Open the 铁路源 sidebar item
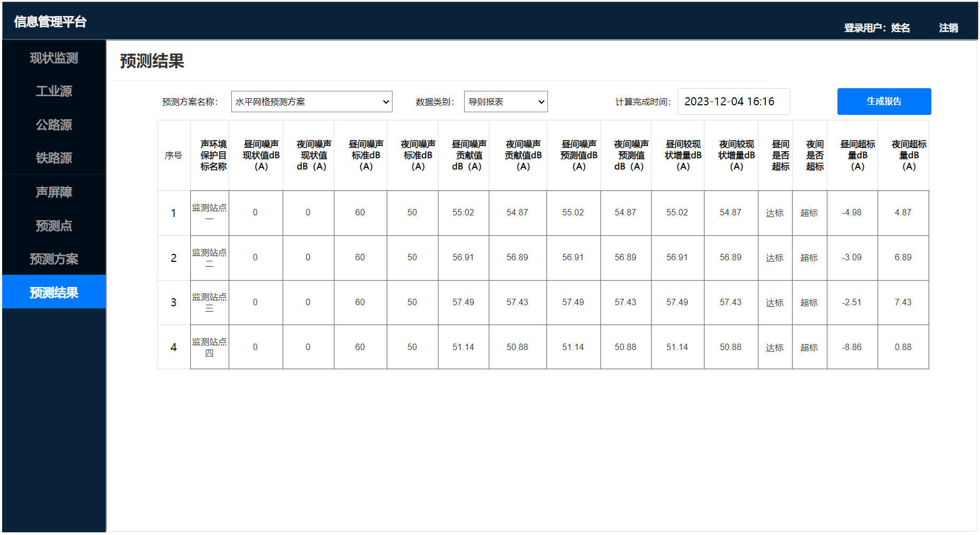The height and width of the screenshot is (535, 980). 54,158
